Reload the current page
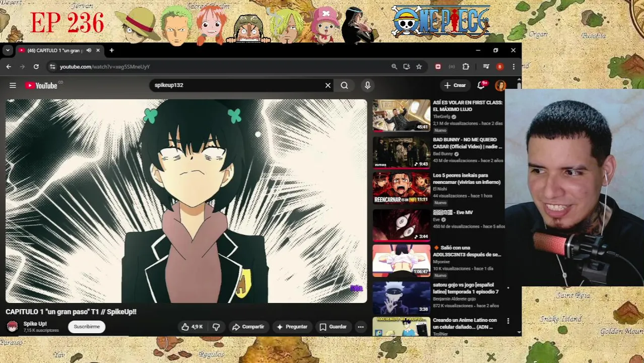 point(36,67)
